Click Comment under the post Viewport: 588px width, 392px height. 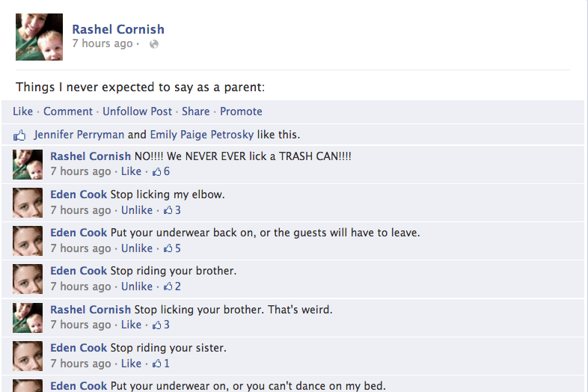tap(68, 111)
